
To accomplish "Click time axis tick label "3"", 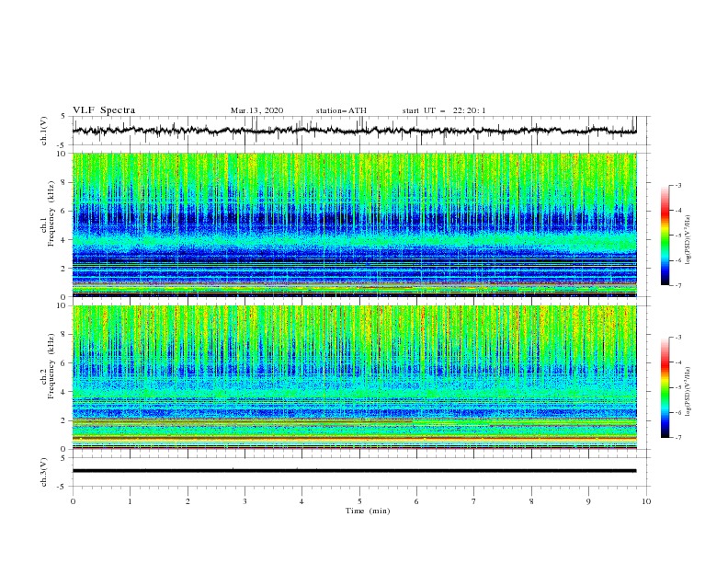I will click(245, 501).
